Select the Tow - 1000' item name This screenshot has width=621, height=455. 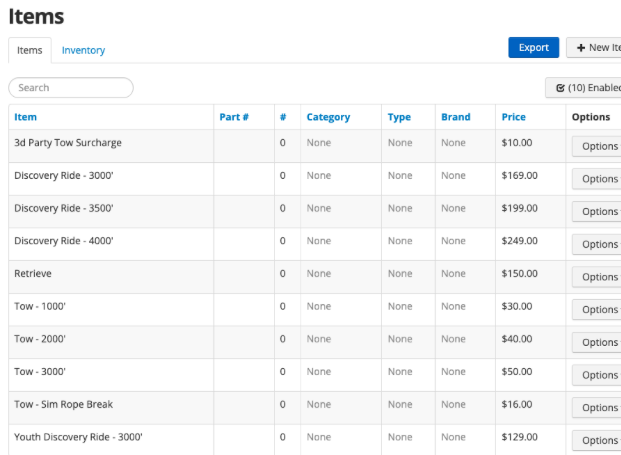click(40, 306)
